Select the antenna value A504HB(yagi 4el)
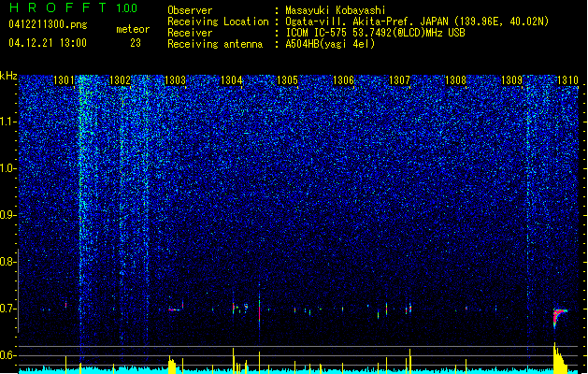The height and width of the screenshot is (374, 588). coord(330,44)
